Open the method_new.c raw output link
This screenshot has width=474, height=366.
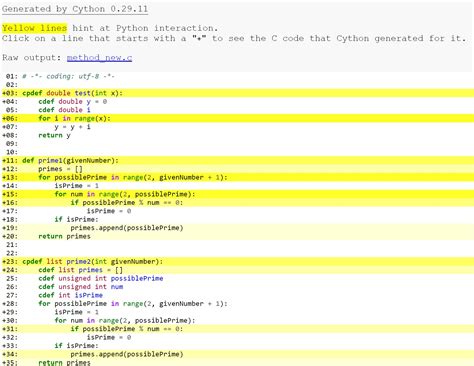coord(99,58)
